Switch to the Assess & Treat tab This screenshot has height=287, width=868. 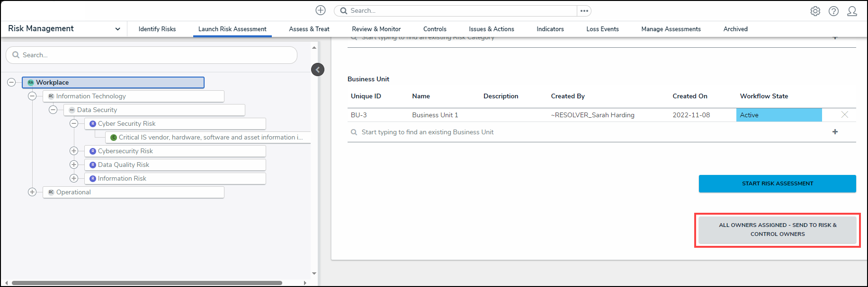click(309, 29)
